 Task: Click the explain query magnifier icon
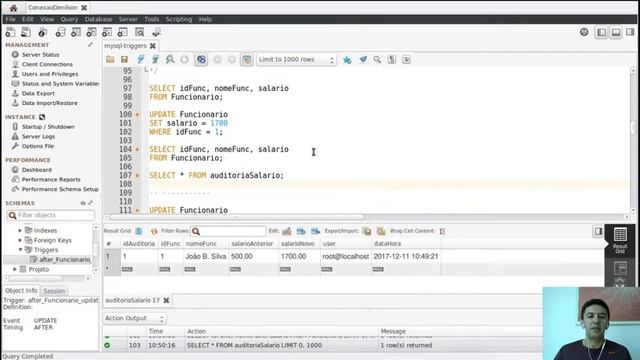coord(170,60)
